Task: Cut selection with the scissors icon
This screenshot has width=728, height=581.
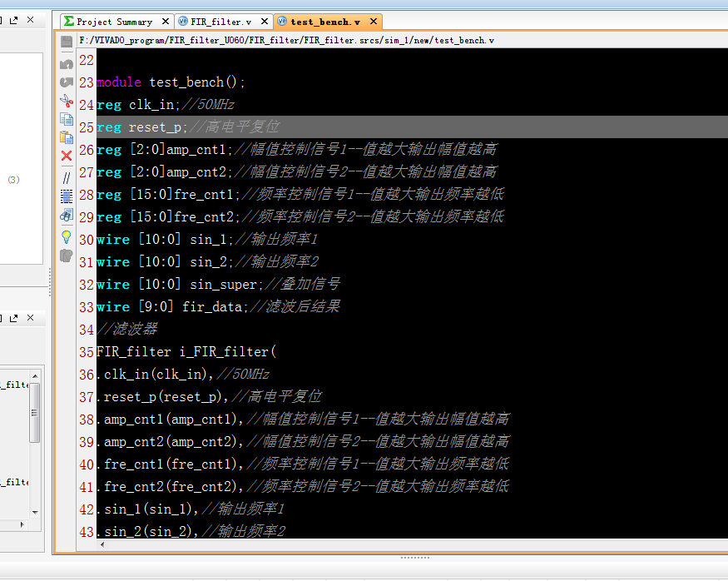Action: pos(67,101)
